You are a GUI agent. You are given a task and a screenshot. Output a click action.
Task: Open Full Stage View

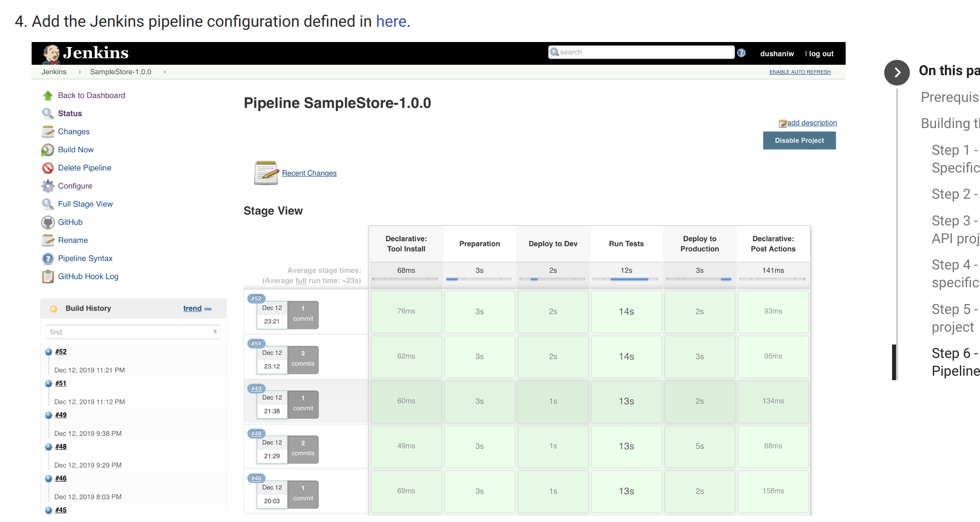tap(85, 204)
